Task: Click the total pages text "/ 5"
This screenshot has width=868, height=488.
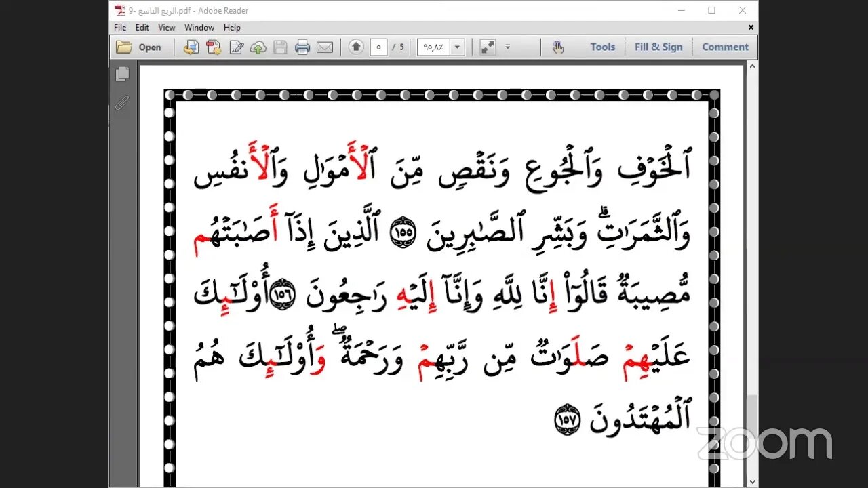Action: coord(398,47)
